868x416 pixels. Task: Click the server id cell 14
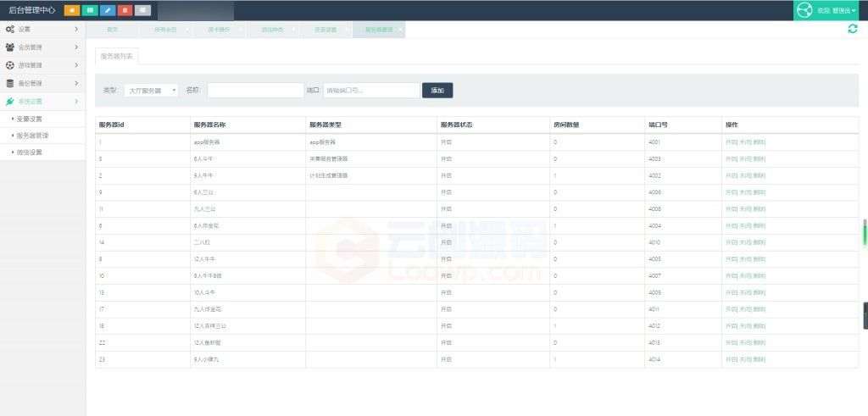pos(102,242)
